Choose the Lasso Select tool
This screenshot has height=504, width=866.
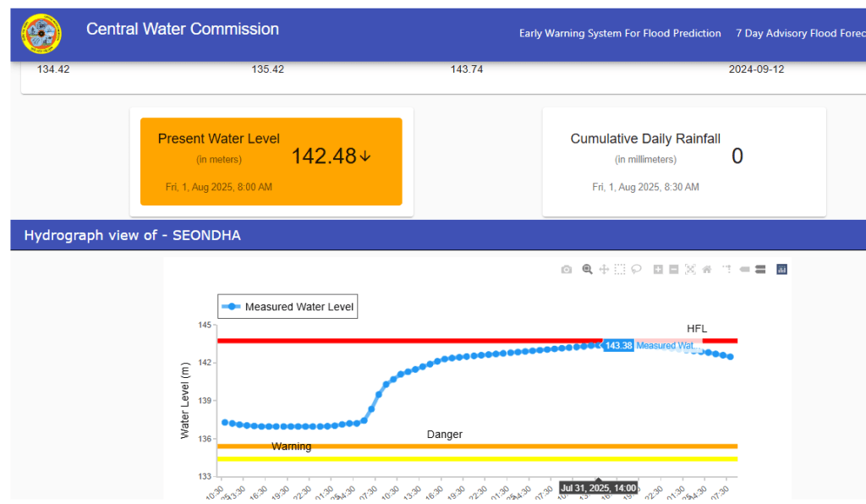[636, 270]
